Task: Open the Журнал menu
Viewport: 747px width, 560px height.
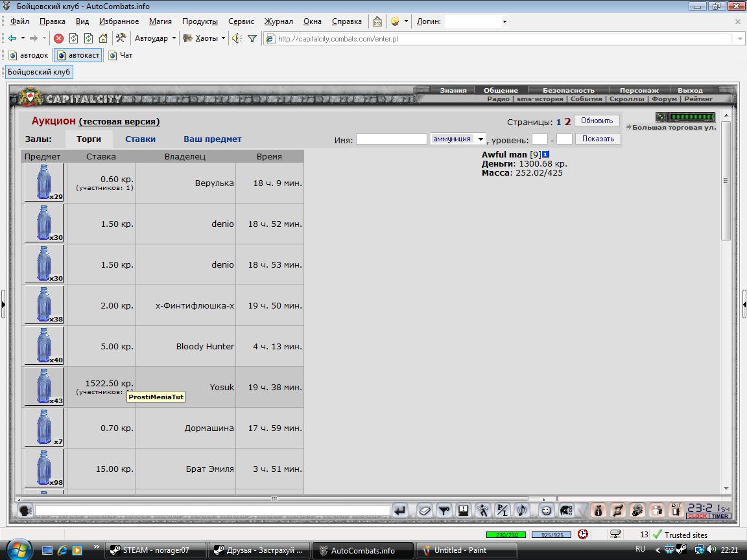Action: (278, 21)
